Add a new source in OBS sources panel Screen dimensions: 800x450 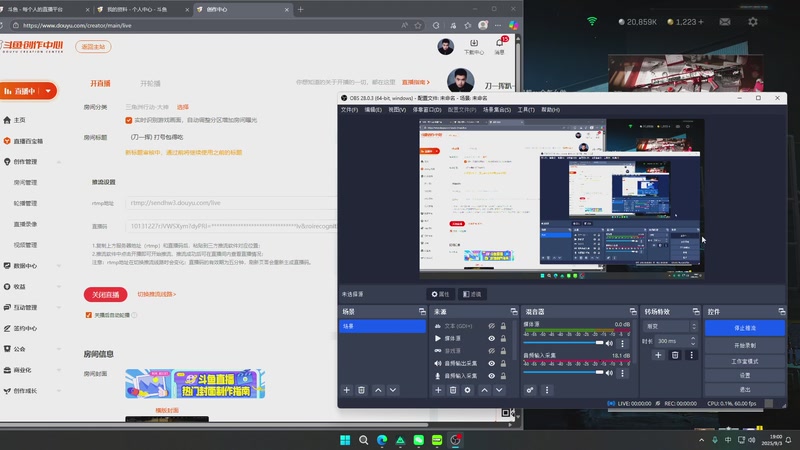tap(438, 390)
